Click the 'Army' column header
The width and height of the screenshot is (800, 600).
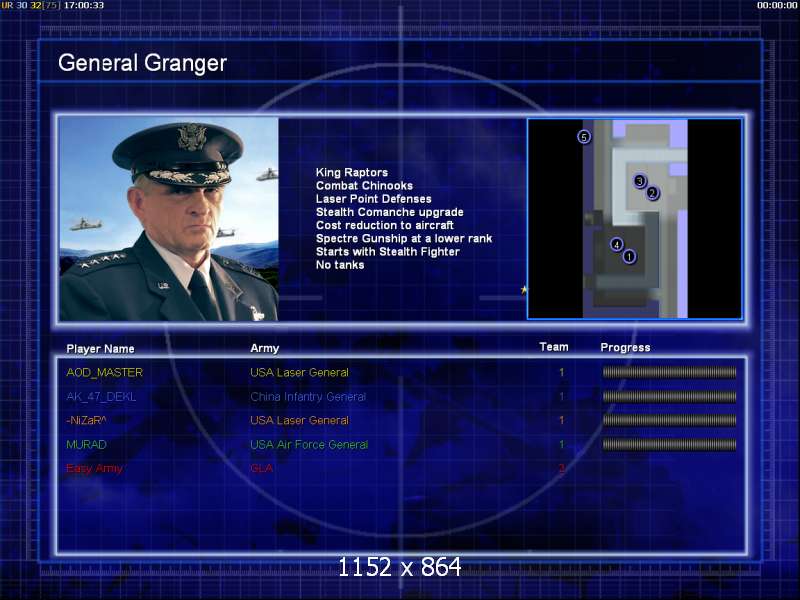click(x=265, y=348)
